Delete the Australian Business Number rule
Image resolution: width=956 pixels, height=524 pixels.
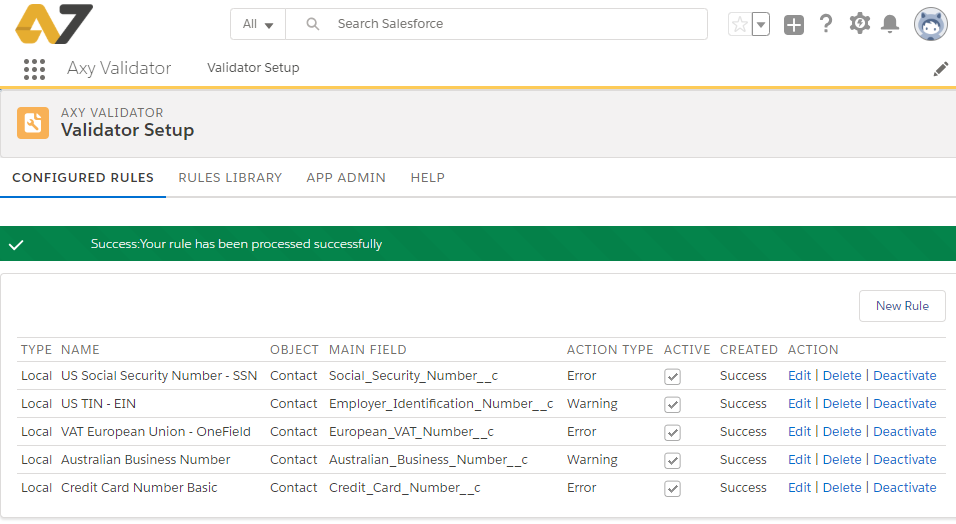tap(842, 460)
